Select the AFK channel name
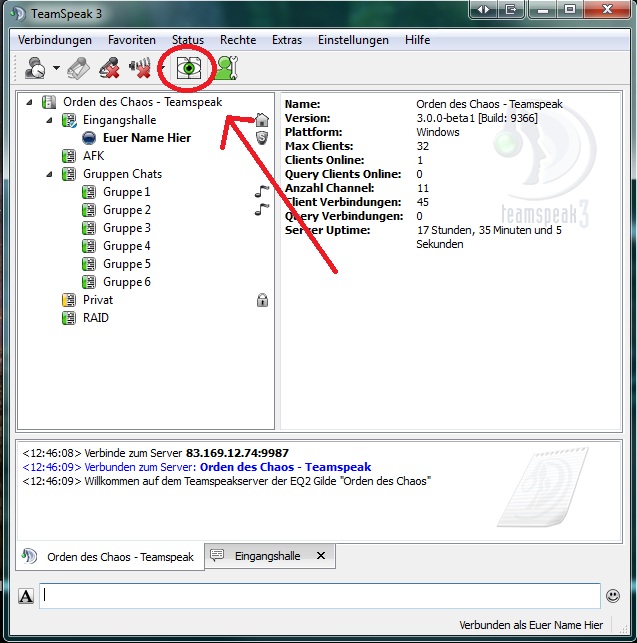Screen dimensions: 637x643 (94, 156)
